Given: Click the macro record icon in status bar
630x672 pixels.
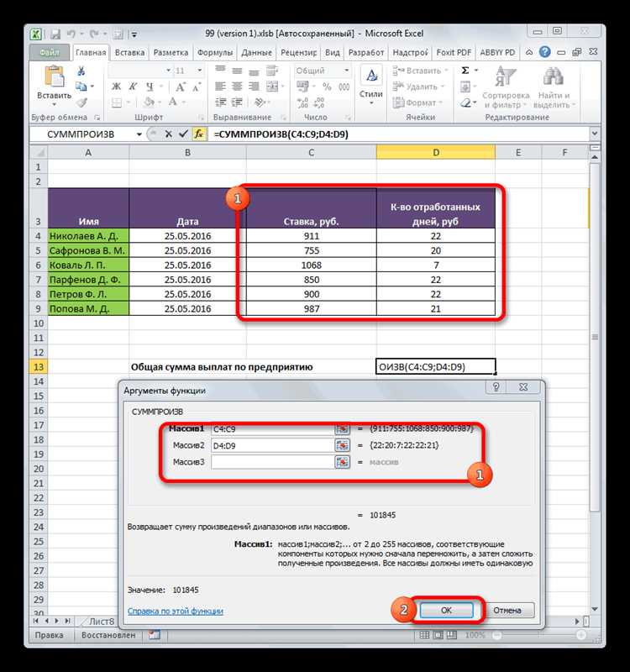Looking at the screenshot, I should pyautogui.click(x=155, y=635).
